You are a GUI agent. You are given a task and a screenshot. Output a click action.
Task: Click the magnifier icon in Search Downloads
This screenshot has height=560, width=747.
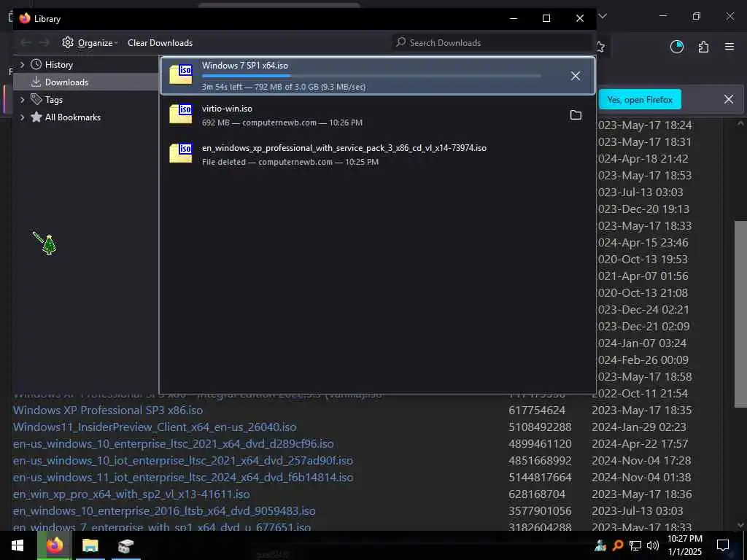pyautogui.click(x=401, y=42)
